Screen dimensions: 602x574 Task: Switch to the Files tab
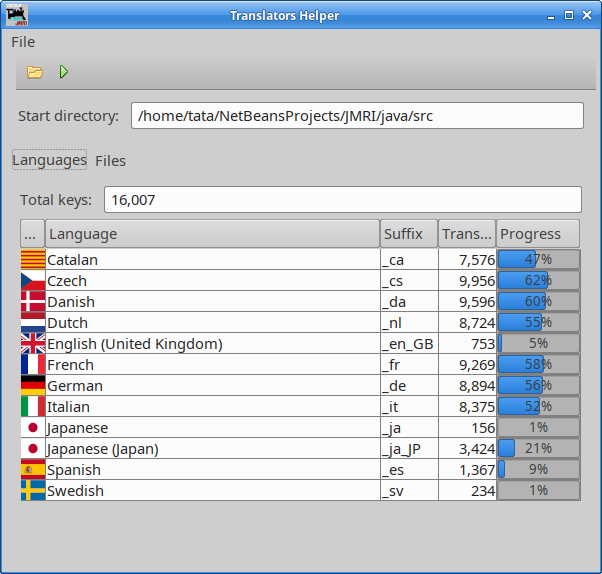[110, 160]
